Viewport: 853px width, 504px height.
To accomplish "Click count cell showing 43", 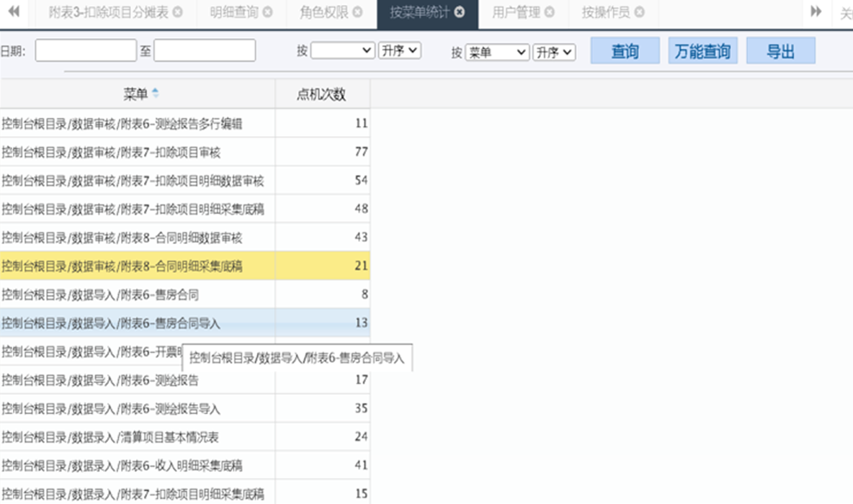I will tap(323, 238).
